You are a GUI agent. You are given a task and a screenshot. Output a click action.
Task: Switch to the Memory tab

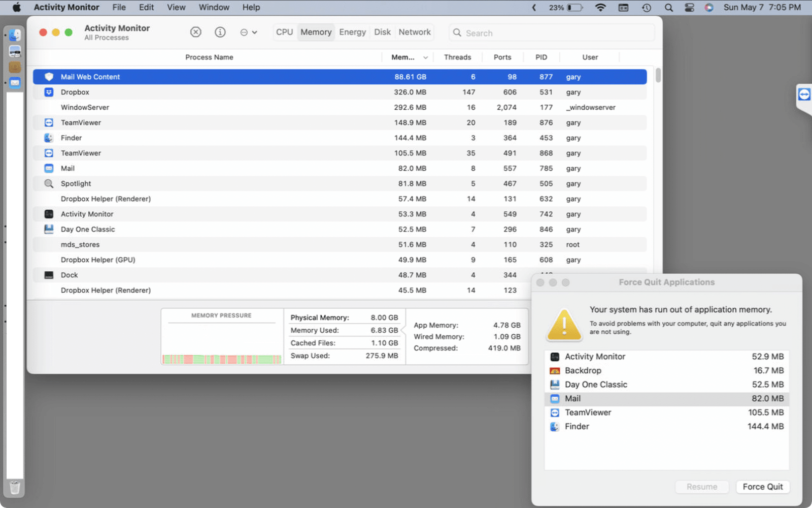pos(316,32)
